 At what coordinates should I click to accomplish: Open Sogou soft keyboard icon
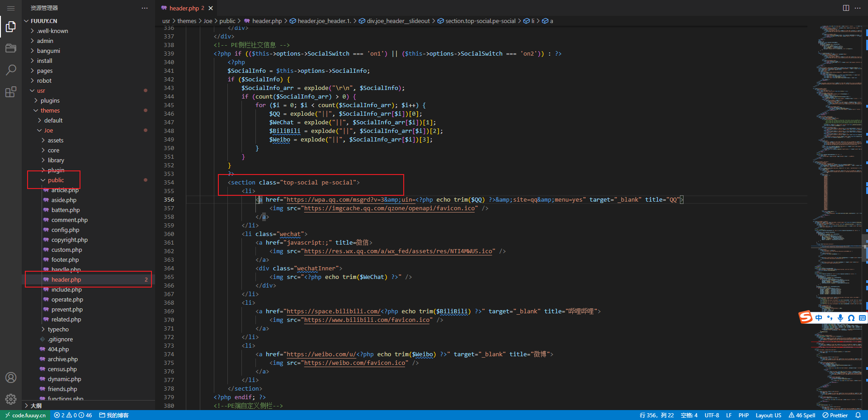(862, 318)
